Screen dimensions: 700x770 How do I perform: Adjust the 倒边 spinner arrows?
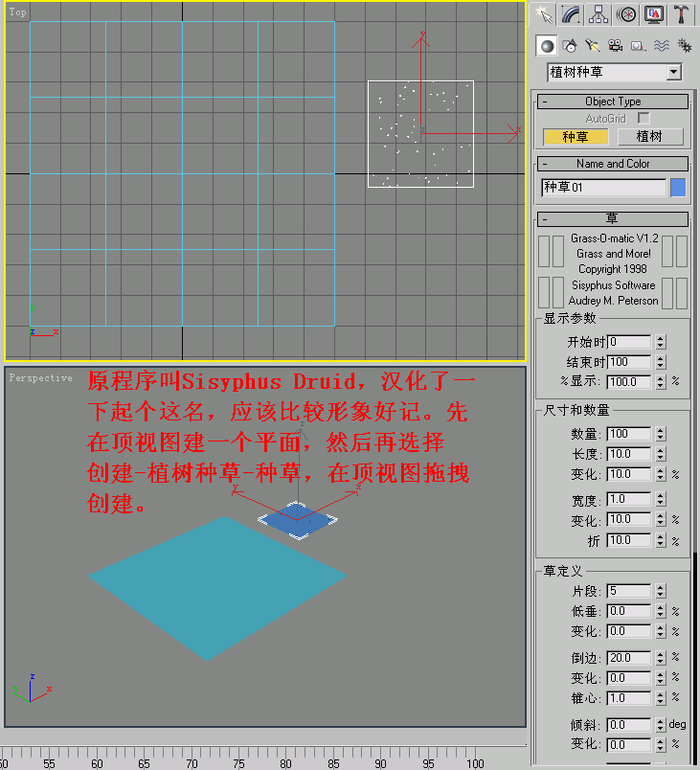pos(660,658)
